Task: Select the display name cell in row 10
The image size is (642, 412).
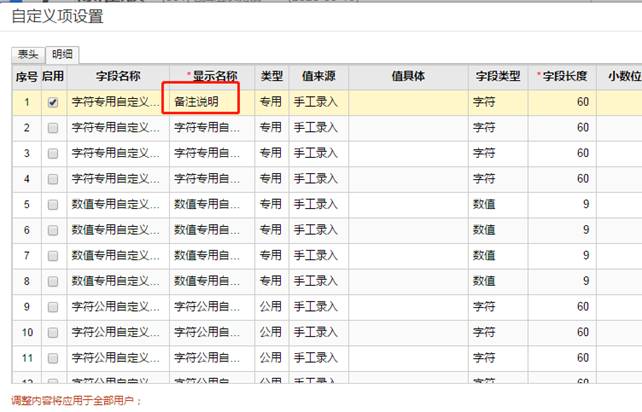Action: pos(212,333)
